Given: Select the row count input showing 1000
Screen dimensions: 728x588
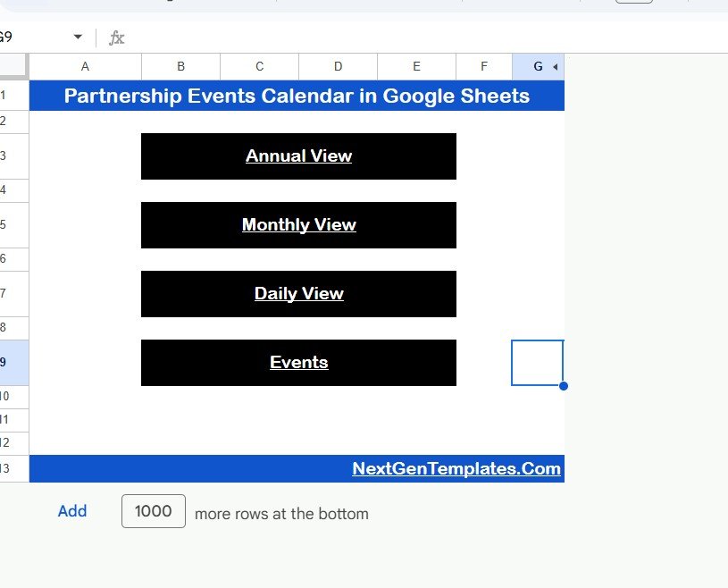Looking at the screenshot, I should tap(153, 511).
